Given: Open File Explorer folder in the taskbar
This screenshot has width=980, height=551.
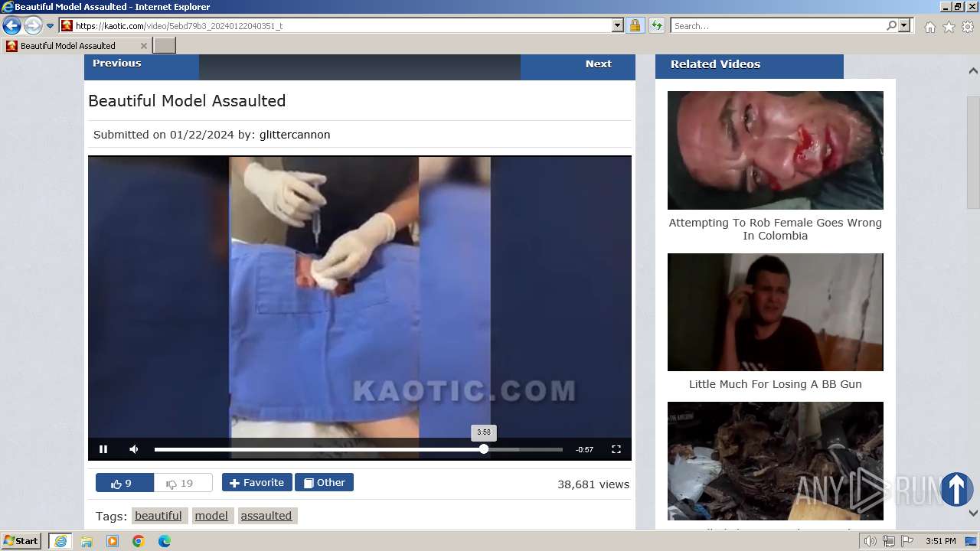Looking at the screenshot, I should click(x=87, y=541).
